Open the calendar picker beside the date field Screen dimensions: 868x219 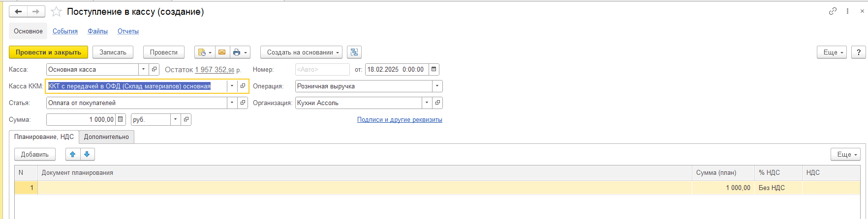pos(434,69)
